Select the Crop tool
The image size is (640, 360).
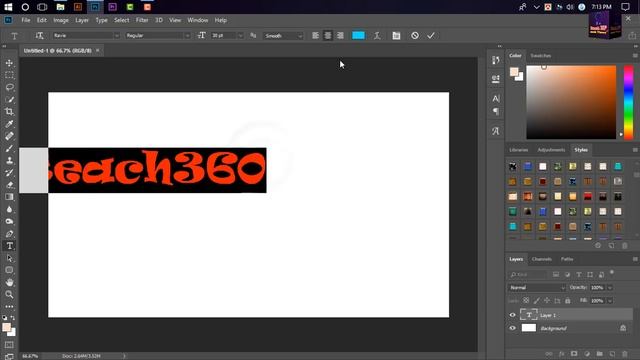click(9, 112)
